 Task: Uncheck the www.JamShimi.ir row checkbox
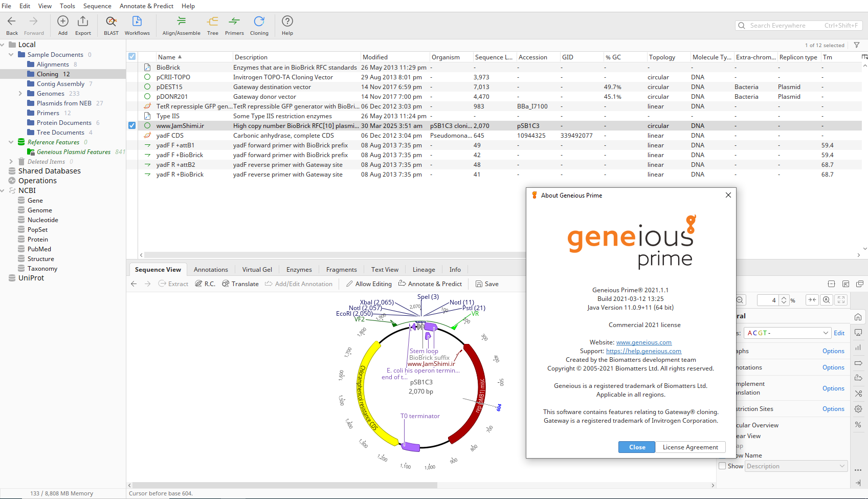pos(132,125)
